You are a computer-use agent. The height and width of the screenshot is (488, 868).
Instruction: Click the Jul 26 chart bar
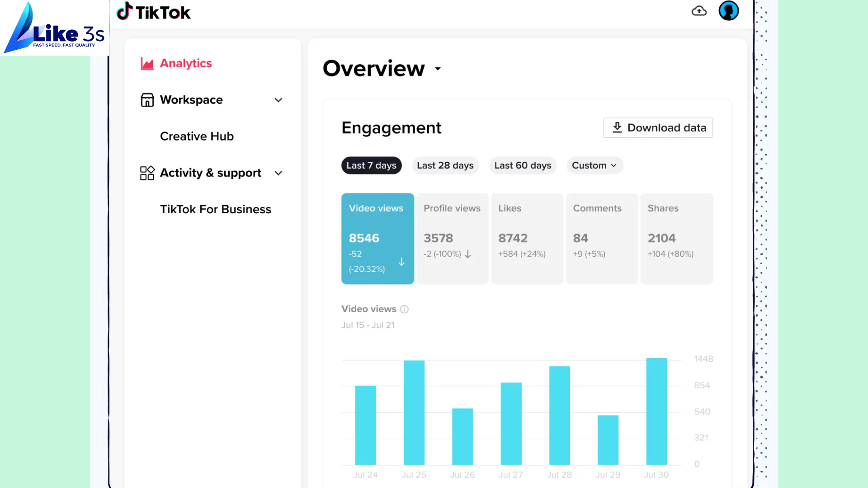tap(462, 436)
